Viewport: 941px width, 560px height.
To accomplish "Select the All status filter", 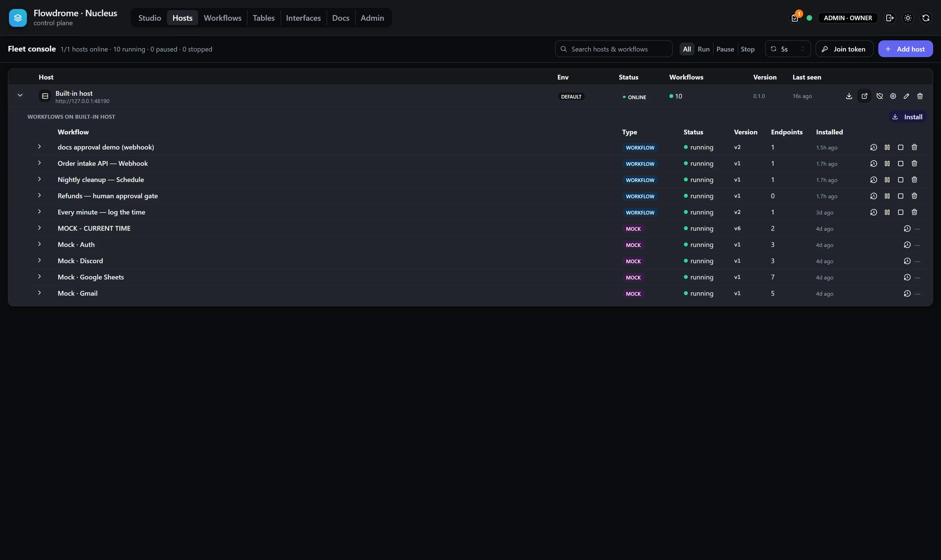I will point(687,49).
